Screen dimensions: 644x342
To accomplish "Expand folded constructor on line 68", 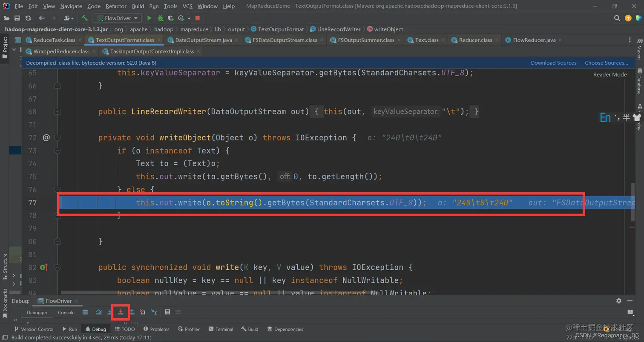I will coord(57,112).
